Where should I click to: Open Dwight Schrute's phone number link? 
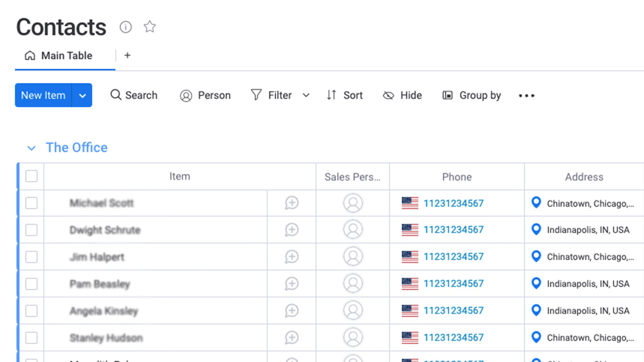click(x=454, y=230)
